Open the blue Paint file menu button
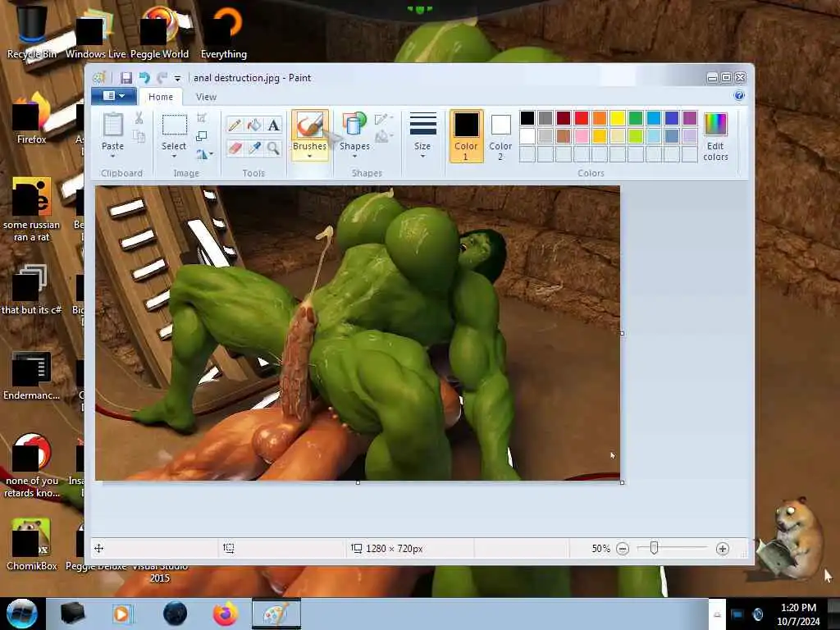The image size is (840, 630). [113, 96]
